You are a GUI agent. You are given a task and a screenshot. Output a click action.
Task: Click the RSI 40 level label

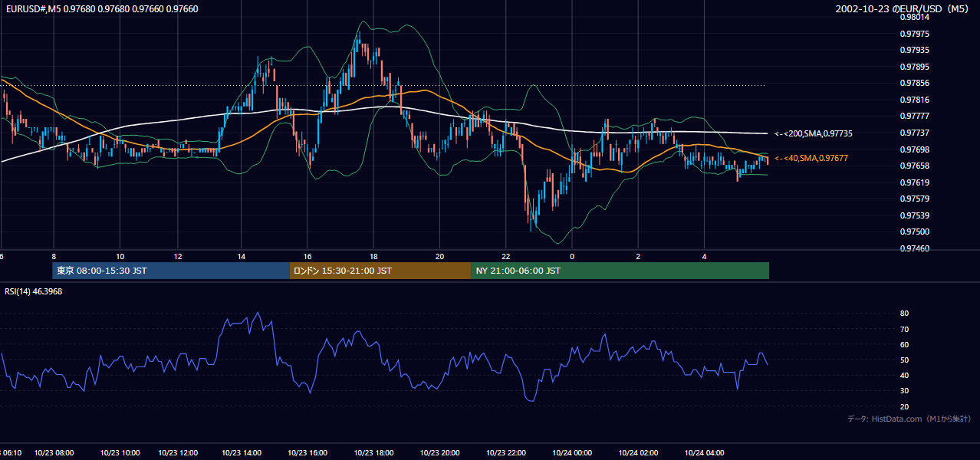[x=905, y=375]
